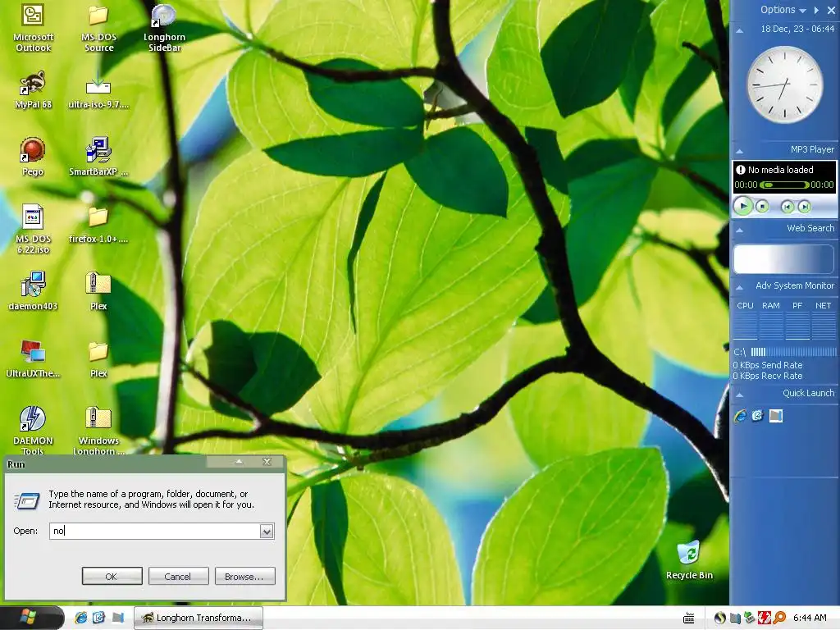Image resolution: width=840 pixels, height=630 pixels.
Task: Click the taskbar Show Desktop icon
Action: 118,618
